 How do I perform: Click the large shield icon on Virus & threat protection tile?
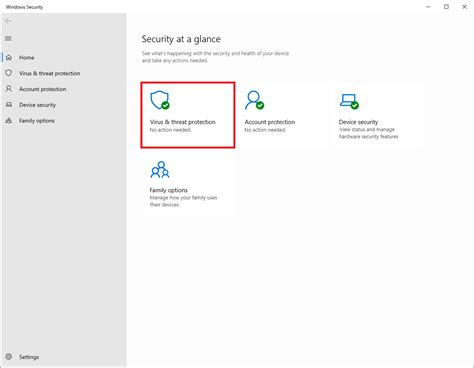[x=160, y=100]
